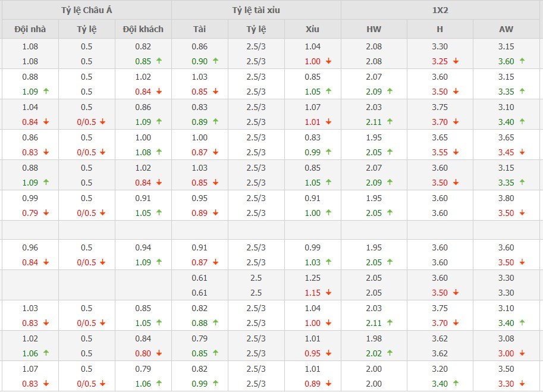
Task: Select the Tỷ lệ Châu Á header
Action: pyautogui.click(x=87, y=10)
